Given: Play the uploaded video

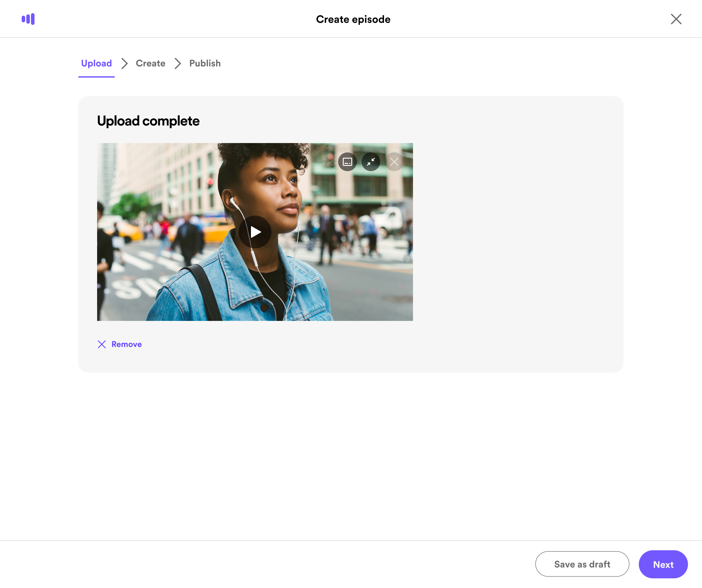Looking at the screenshot, I should (255, 232).
